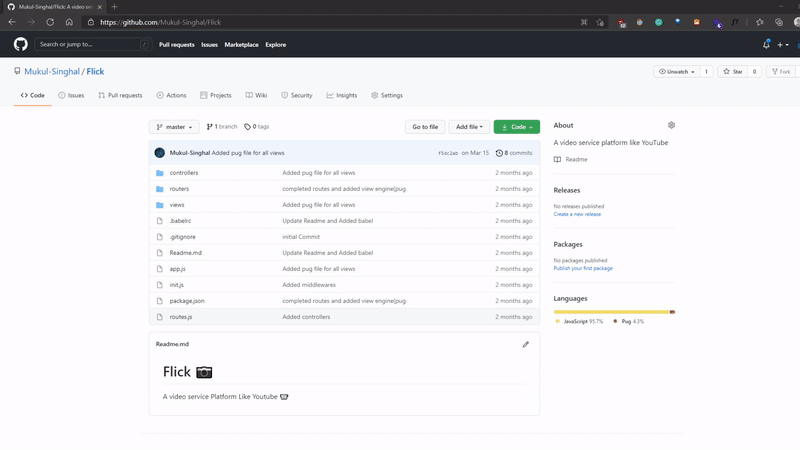Click the yellow JavaScript language bar

pyautogui.click(x=611, y=312)
